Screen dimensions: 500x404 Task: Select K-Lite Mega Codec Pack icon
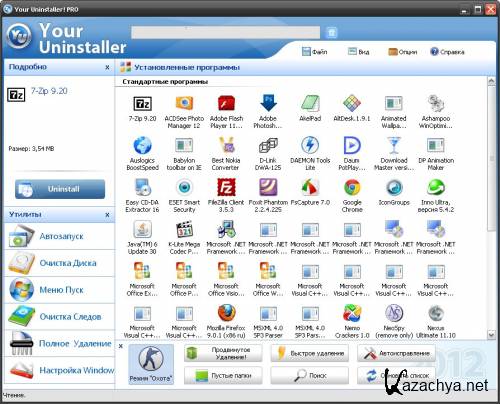pos(184,229)
